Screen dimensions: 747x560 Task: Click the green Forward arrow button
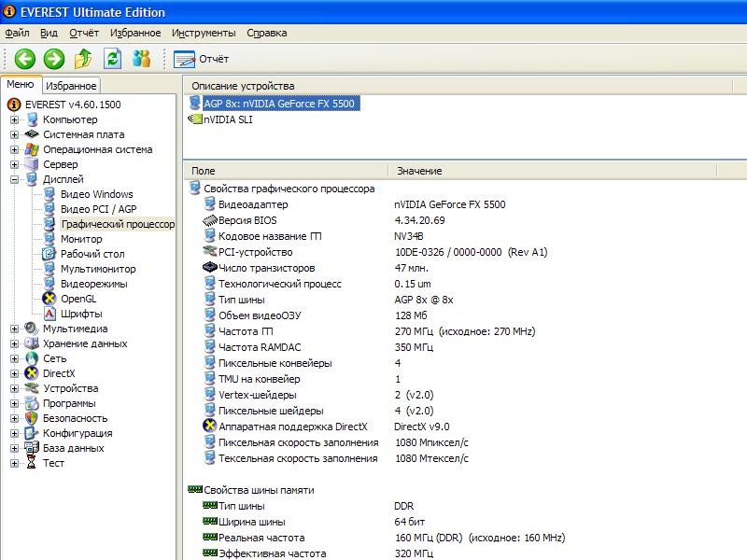(54, 59)
